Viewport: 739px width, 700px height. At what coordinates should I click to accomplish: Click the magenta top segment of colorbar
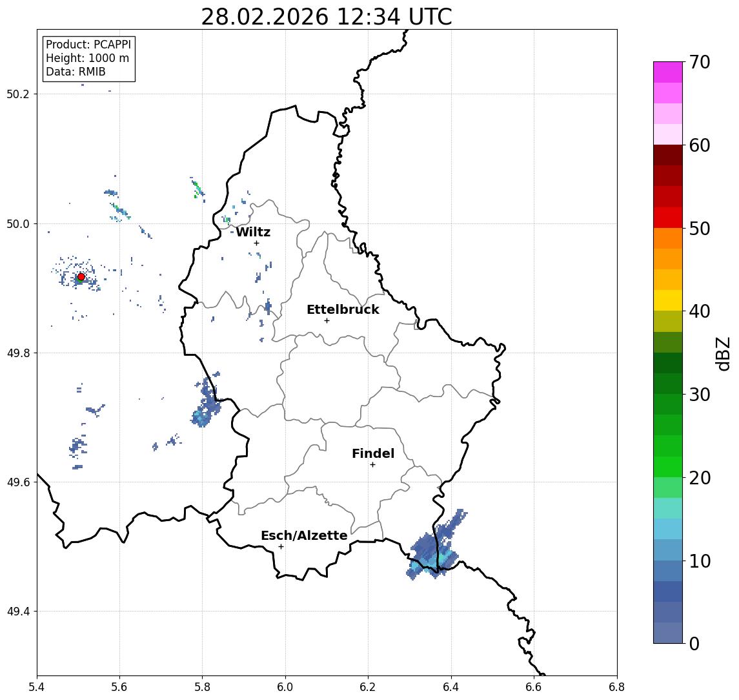pos(668,72)
